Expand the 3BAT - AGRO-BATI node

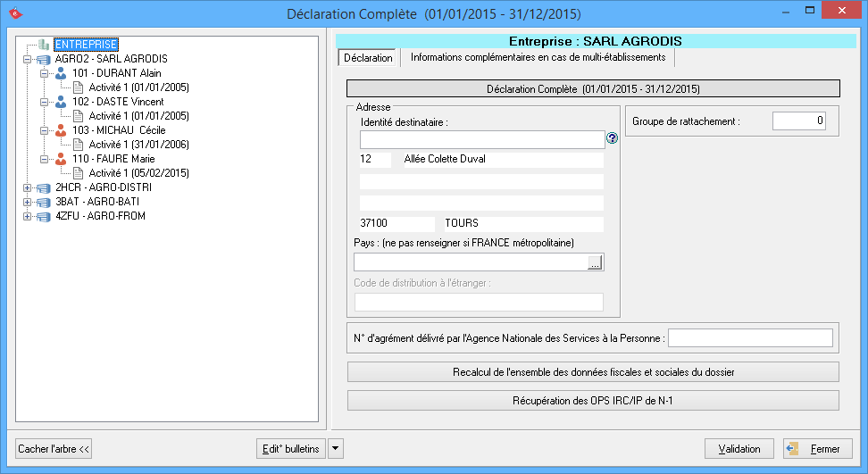27,203
